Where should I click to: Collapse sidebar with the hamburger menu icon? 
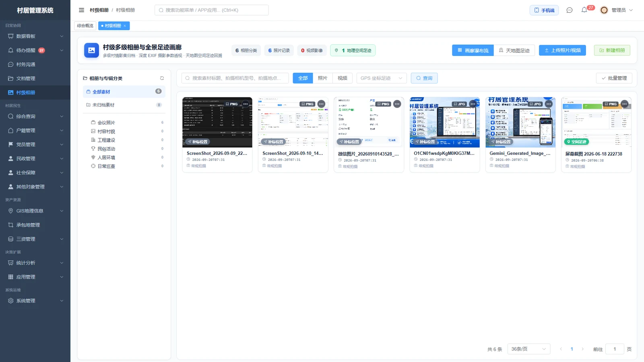81,10
